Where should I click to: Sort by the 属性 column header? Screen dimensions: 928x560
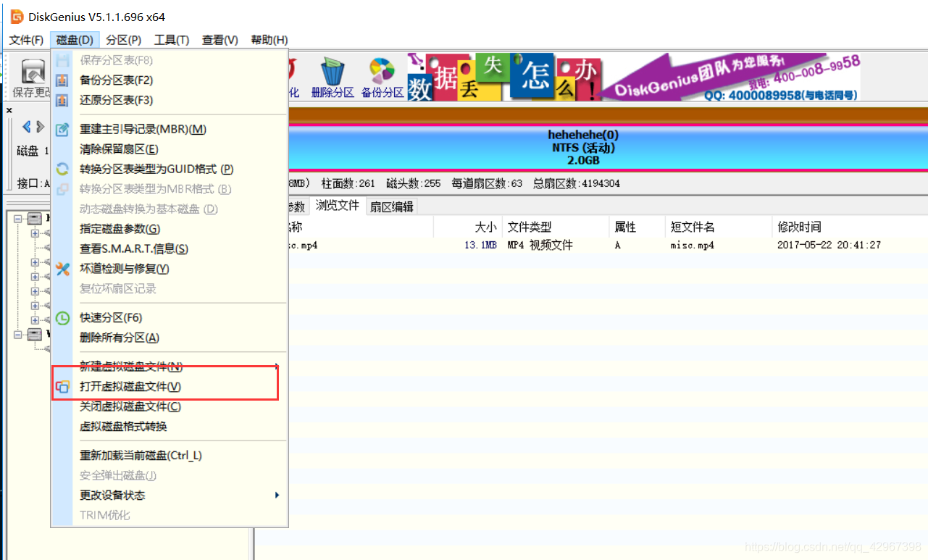tap(637, 227)
